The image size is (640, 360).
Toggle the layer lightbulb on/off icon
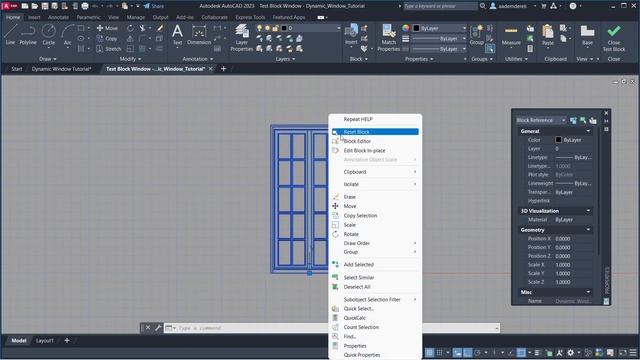click(x=259, y=28)
